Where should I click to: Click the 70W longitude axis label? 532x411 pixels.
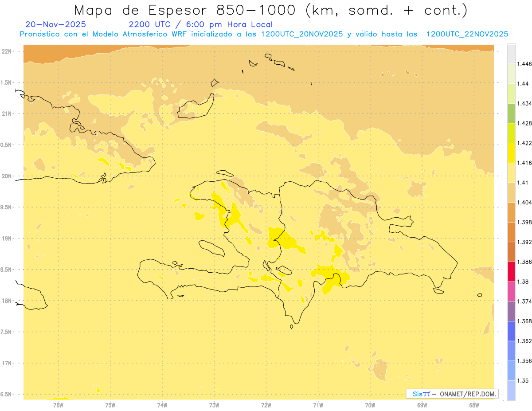click(370, 405)
